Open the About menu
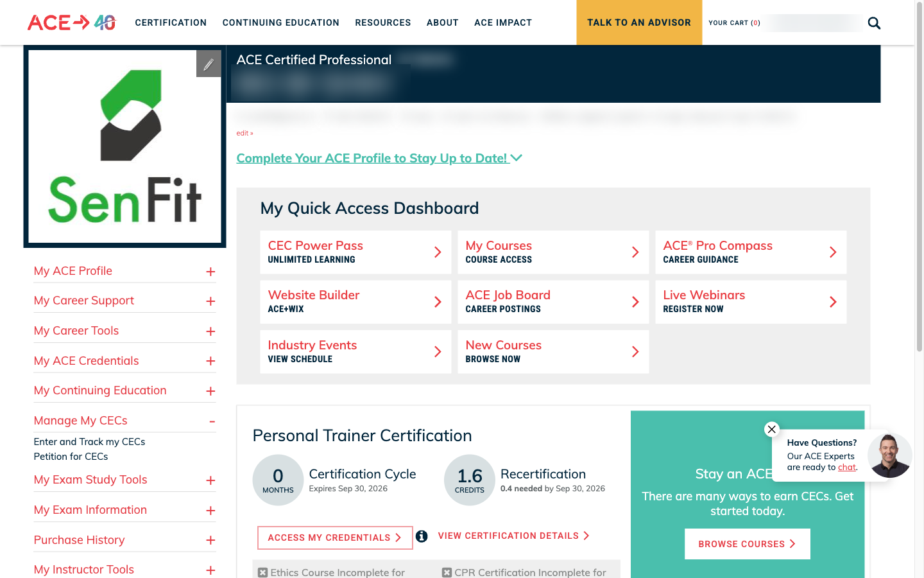 (x=443, y=22)
